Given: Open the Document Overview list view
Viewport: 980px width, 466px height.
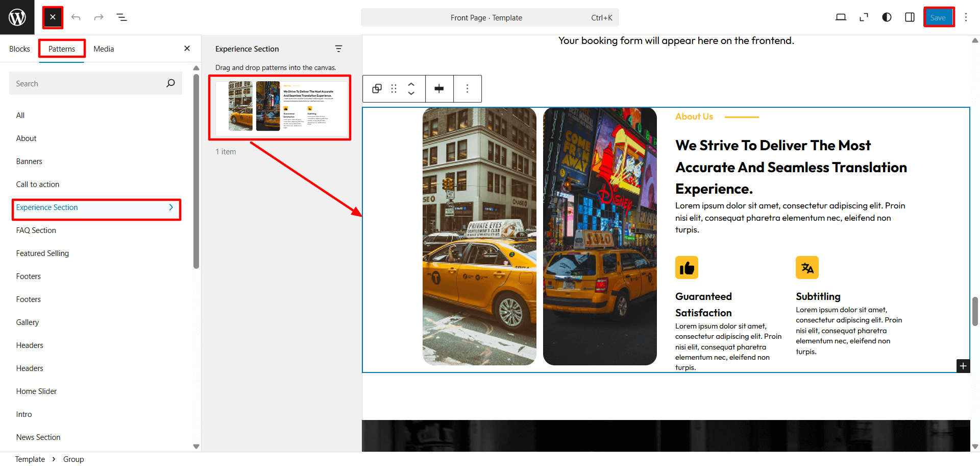Looking at the screenshot, I should click(121, 17).
